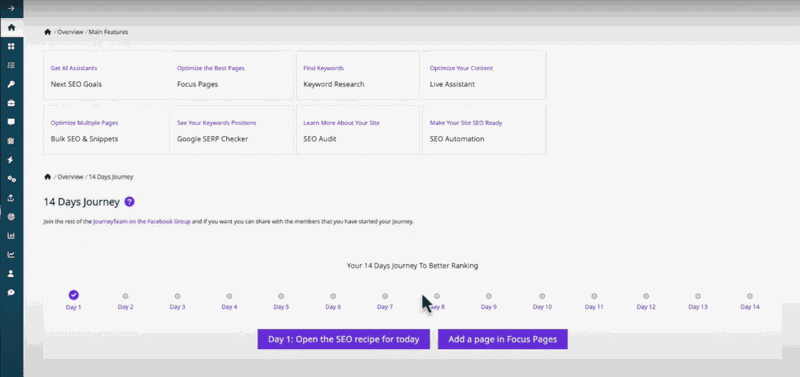Open the gears settings icon in sidebar
The height and width of the screenshot is (377, 800).
pyautogui.click(x=11, y=179)
